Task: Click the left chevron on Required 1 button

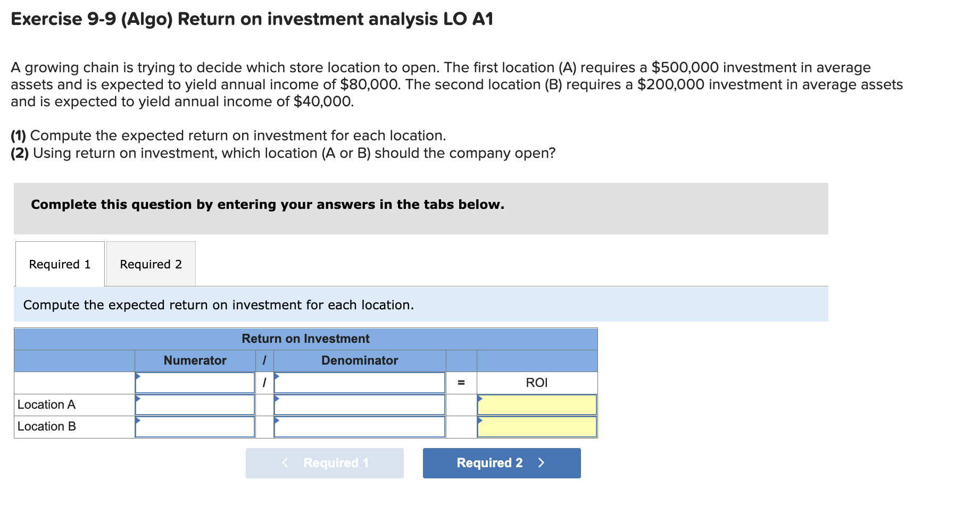Action: (285, 462)
